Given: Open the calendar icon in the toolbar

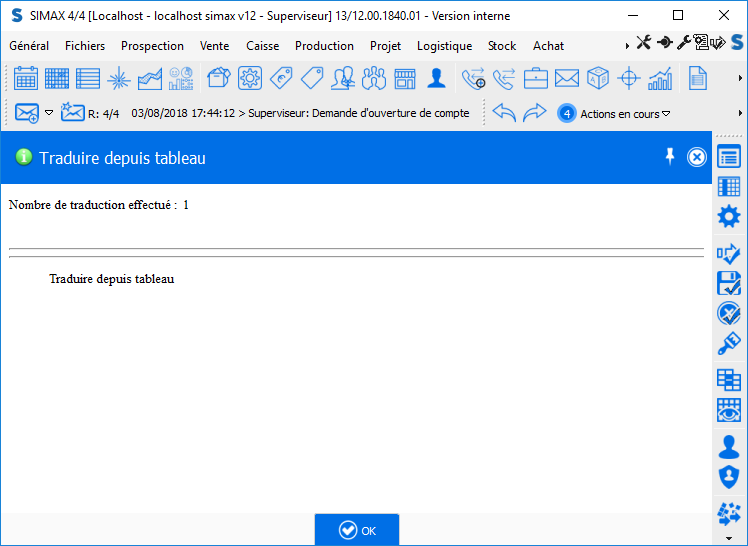Looking at the screenshot, I should pyautogui.click(x=26, y=78).
